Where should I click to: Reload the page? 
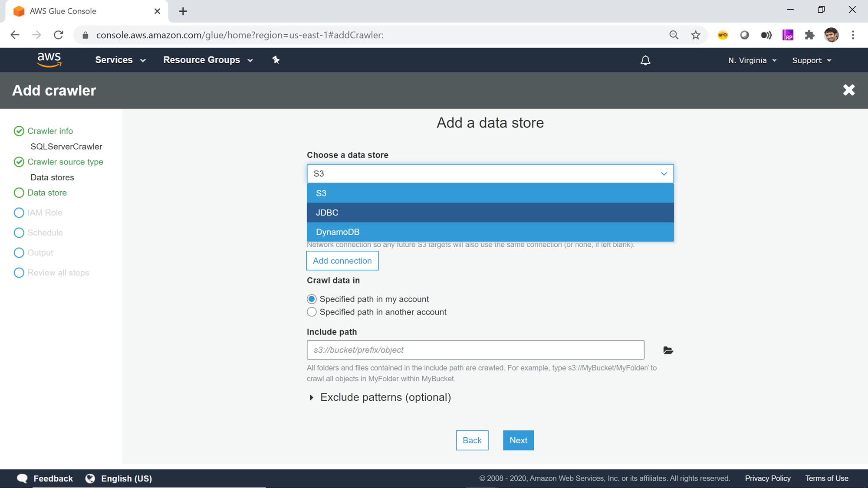[59, 35]
